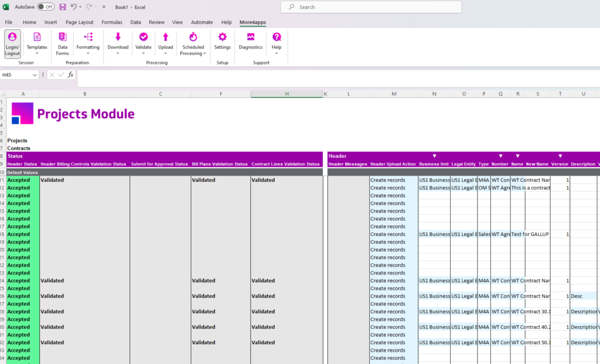Switch to the Page Layout tab
Screen dimensions: 600x364
(x=79, y=22)
